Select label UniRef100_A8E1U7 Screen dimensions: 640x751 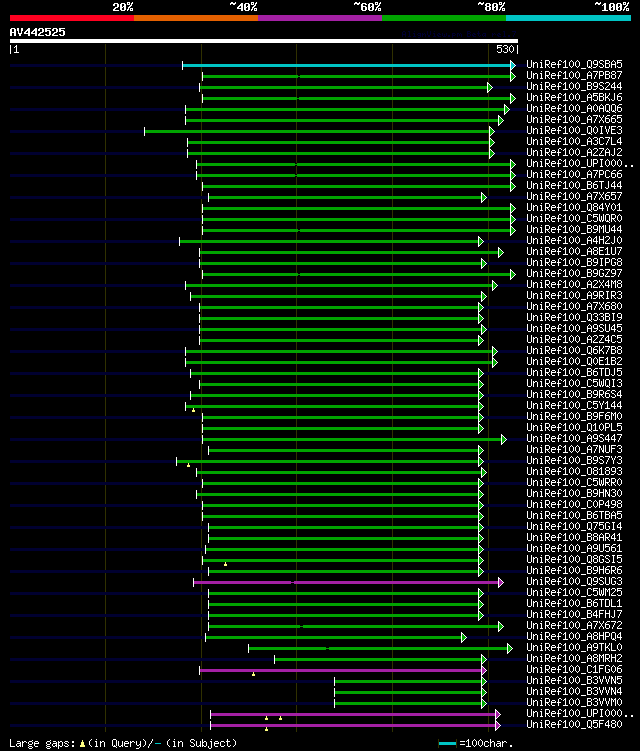(574, 251)
